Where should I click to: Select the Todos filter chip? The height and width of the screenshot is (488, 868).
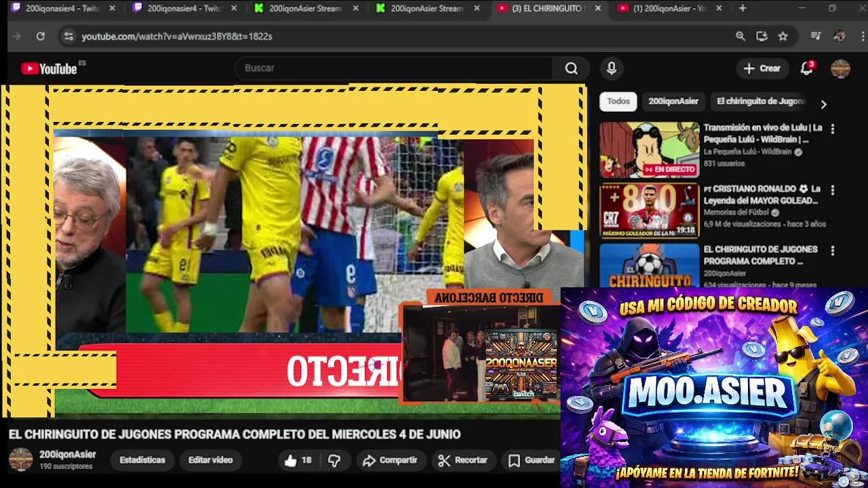[618, 101]
